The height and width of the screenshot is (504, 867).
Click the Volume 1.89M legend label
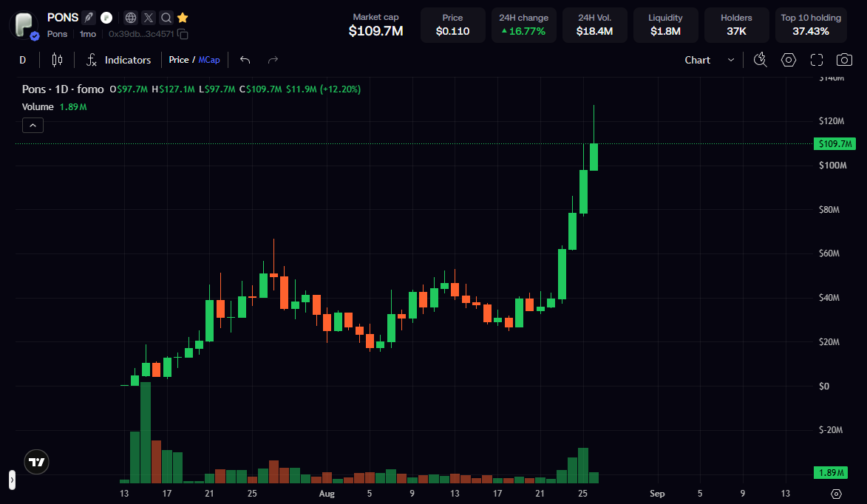54,106
